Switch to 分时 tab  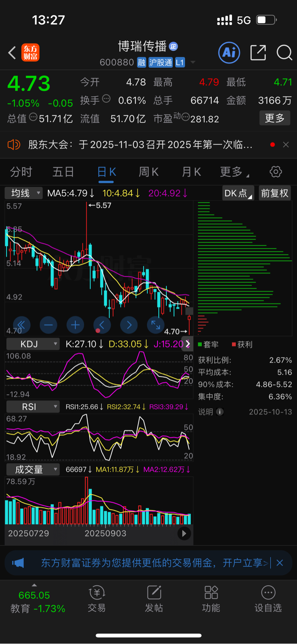[x=21, y=172]
